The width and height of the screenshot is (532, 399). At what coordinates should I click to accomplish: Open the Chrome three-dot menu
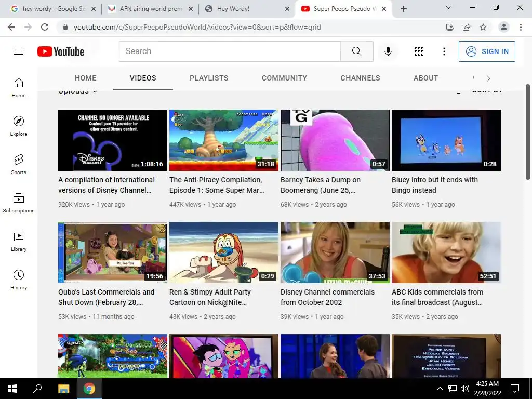pyautogui.click(x=521, y=27)
